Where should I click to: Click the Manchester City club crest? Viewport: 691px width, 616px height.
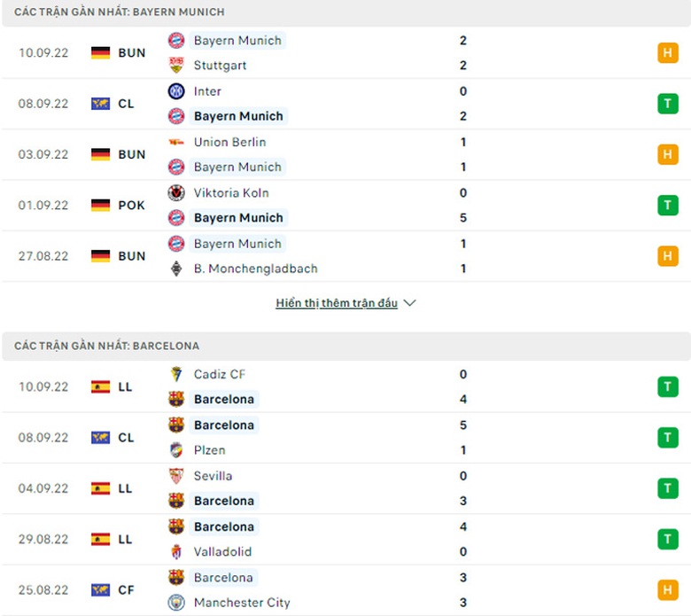[x=176, y=603]
